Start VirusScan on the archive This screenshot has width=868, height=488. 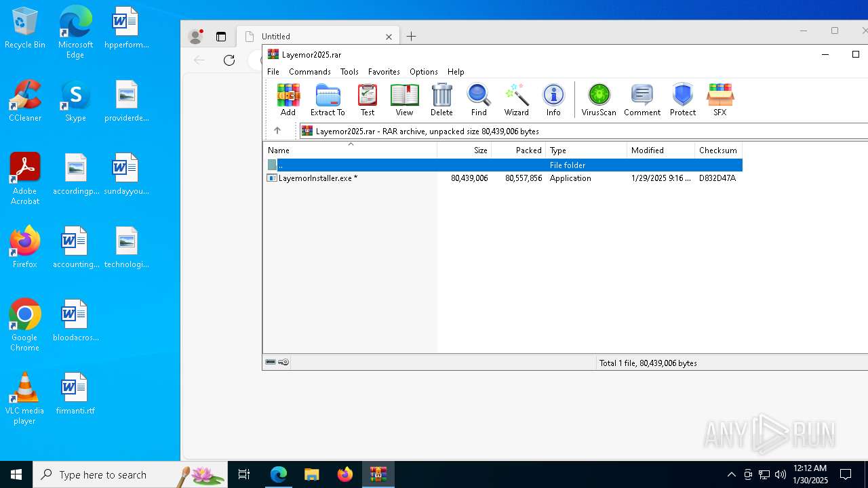[599, 100]
